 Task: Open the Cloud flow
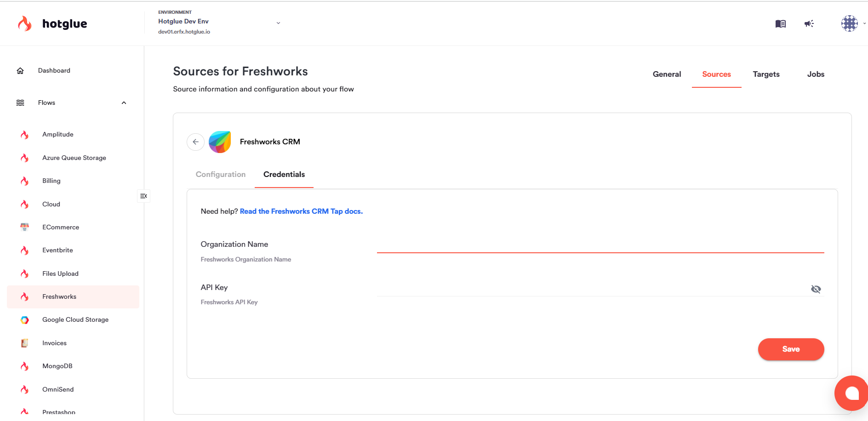tap(51, 205)
